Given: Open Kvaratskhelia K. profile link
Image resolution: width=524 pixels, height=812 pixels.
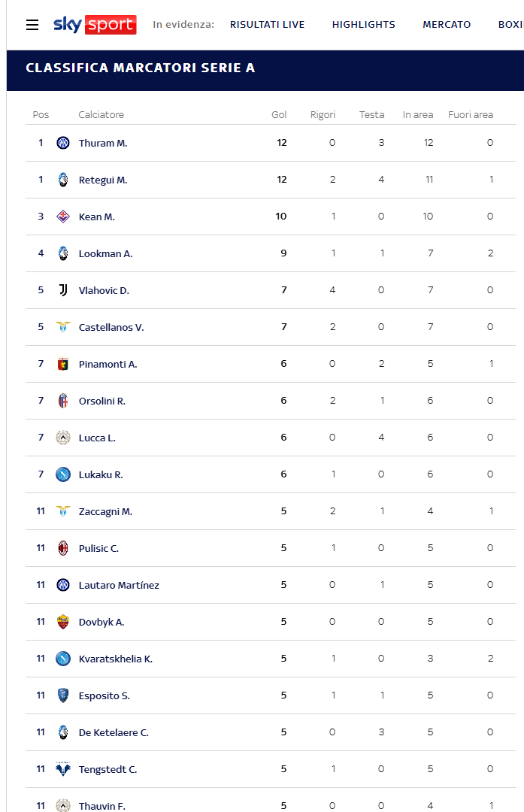Looking at the screenshot, I should click(116, 659).
